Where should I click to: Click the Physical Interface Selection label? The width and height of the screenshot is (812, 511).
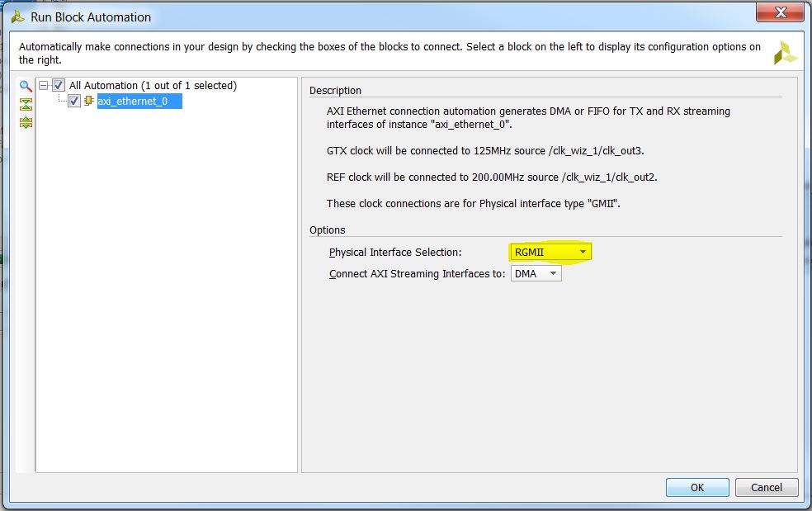(395, 253)
